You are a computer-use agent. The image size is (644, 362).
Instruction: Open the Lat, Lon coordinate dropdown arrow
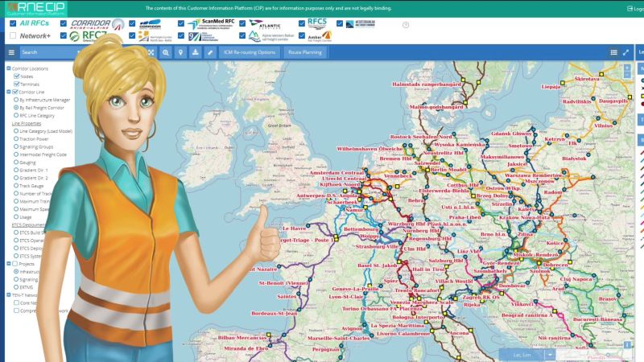click(550, 354)
